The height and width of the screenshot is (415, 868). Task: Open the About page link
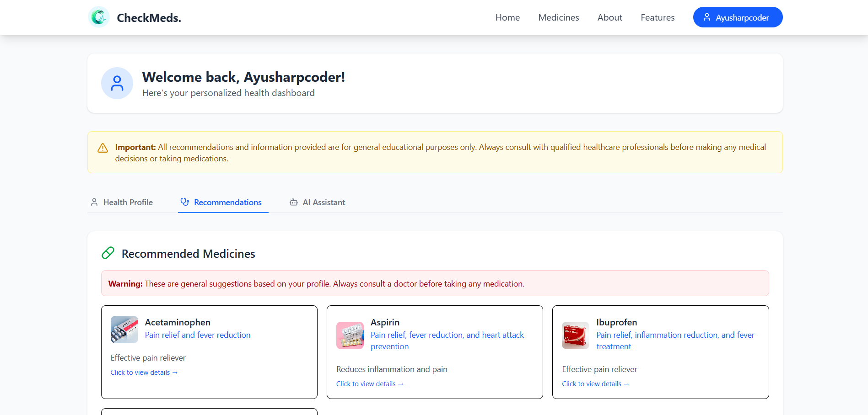[x=610, y=17]
